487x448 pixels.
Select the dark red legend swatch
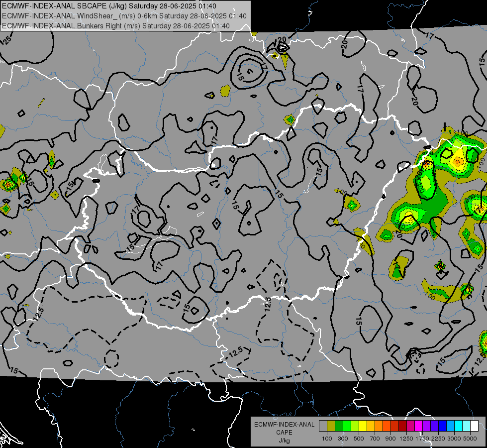(402, 426)
